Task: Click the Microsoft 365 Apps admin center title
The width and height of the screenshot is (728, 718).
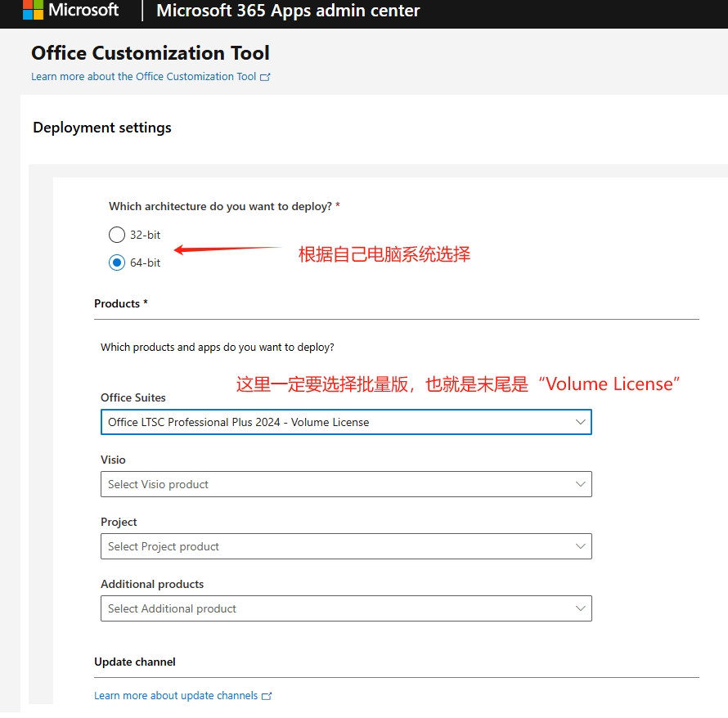Action: click(287, 11)
